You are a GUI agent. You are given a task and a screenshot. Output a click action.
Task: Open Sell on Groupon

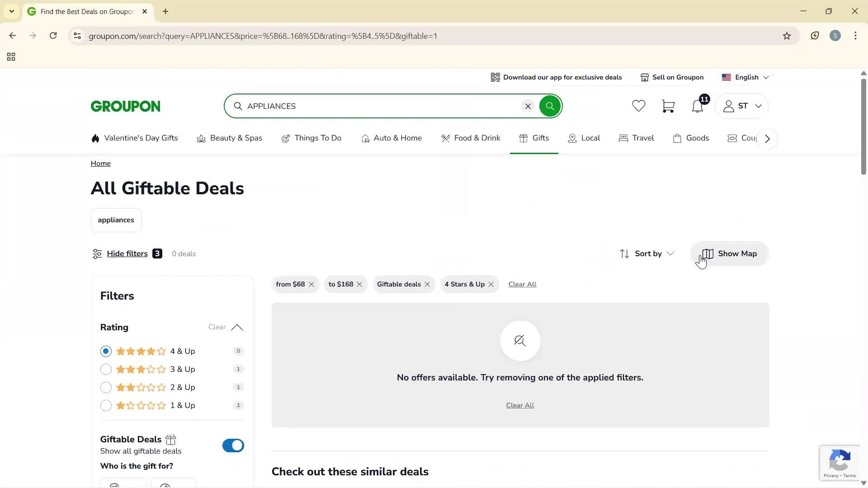pos(672,77)
